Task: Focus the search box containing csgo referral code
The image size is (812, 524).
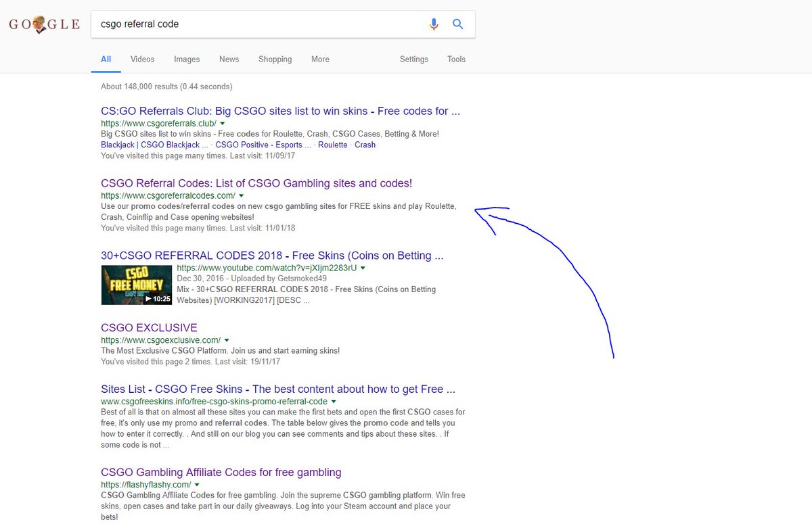Action: point(283,24)
